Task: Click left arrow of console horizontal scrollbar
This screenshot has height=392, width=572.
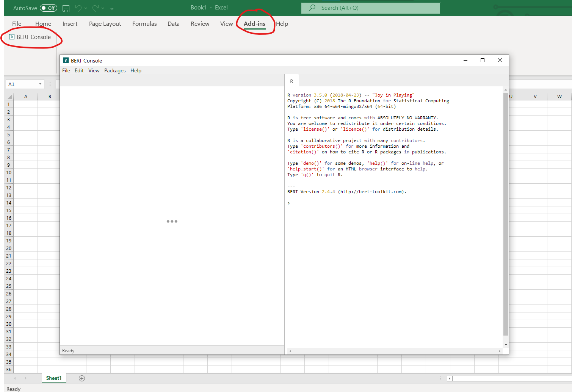Action: click(x=290, y=351)
